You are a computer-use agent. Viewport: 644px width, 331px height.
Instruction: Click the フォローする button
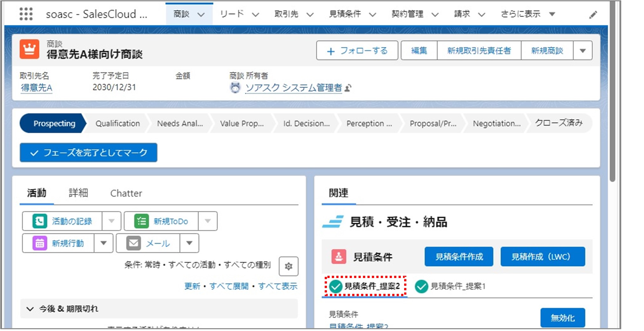click(357, 50)
